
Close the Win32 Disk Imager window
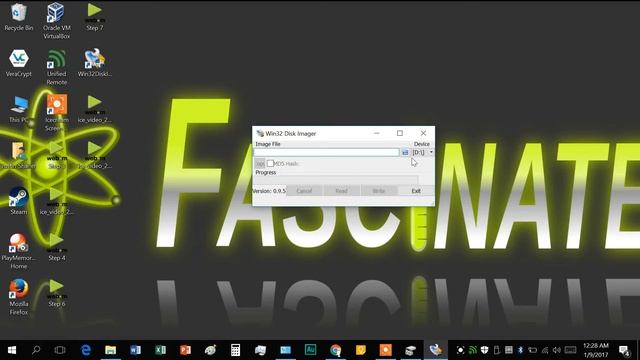pos(423,133)
